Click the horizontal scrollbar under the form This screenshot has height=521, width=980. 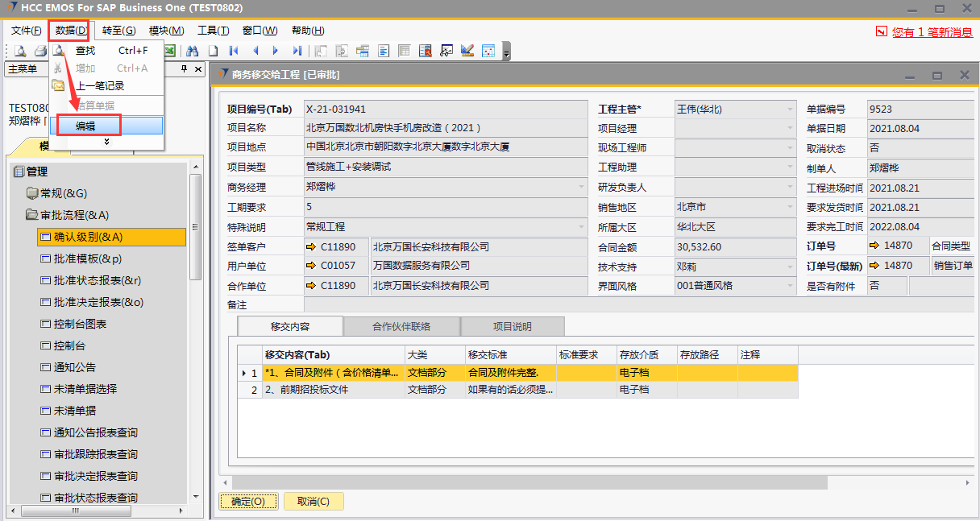[x=524, y=482]
